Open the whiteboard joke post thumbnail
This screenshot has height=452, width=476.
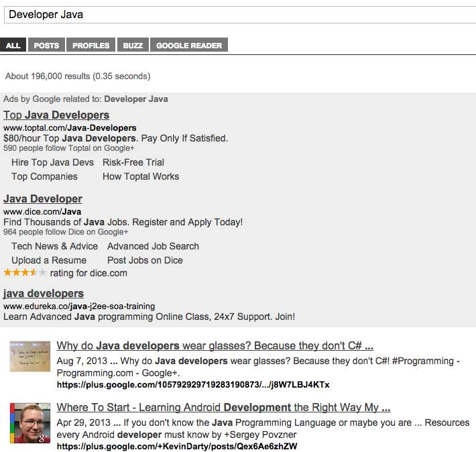pyautogui.click(x=30, y=356)
